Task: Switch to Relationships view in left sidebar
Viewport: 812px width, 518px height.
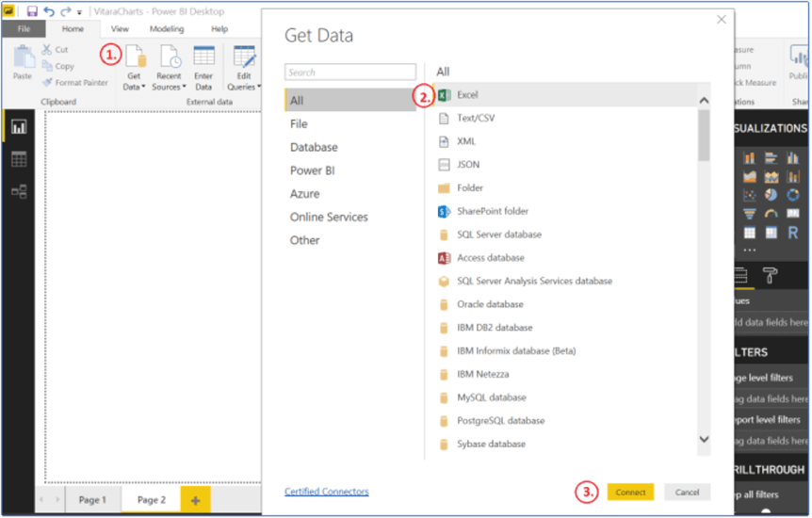Action: pyautogui.click(x=19, y=192)
